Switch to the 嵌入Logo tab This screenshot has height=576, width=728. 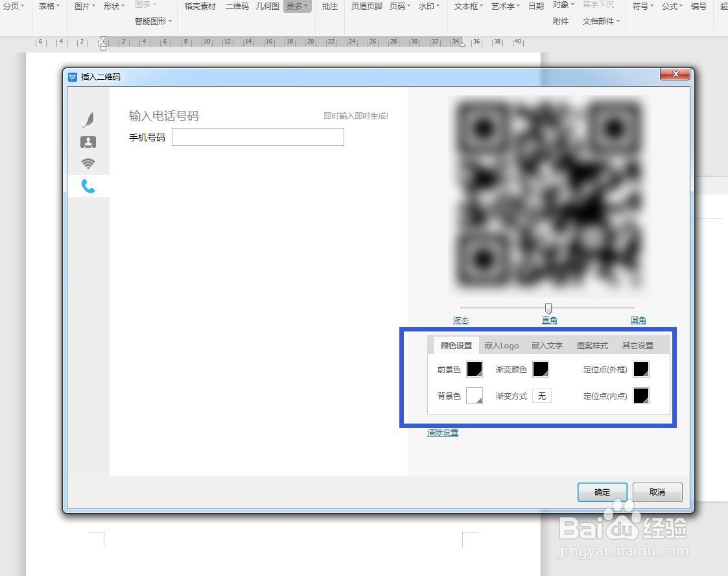coord(502,346)
